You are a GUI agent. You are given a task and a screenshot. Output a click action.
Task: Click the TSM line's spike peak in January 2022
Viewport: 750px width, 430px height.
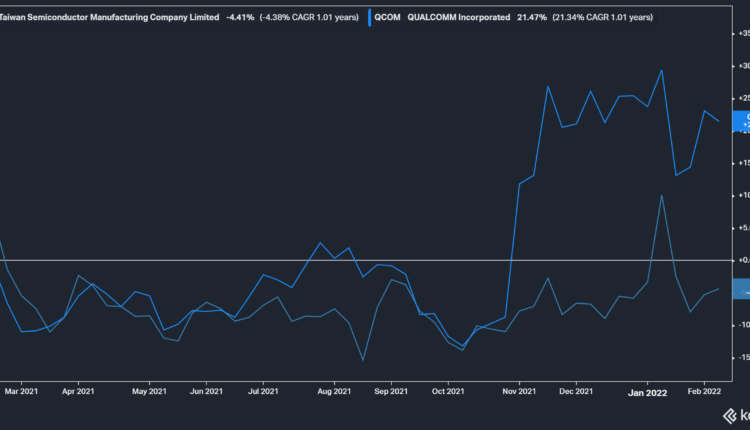click(662, 195)
